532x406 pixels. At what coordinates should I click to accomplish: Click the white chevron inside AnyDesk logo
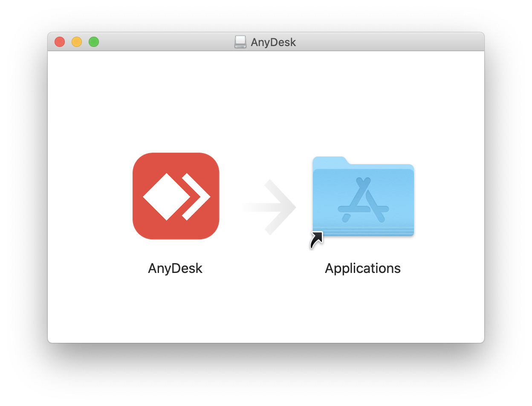(x=197, y=197)
